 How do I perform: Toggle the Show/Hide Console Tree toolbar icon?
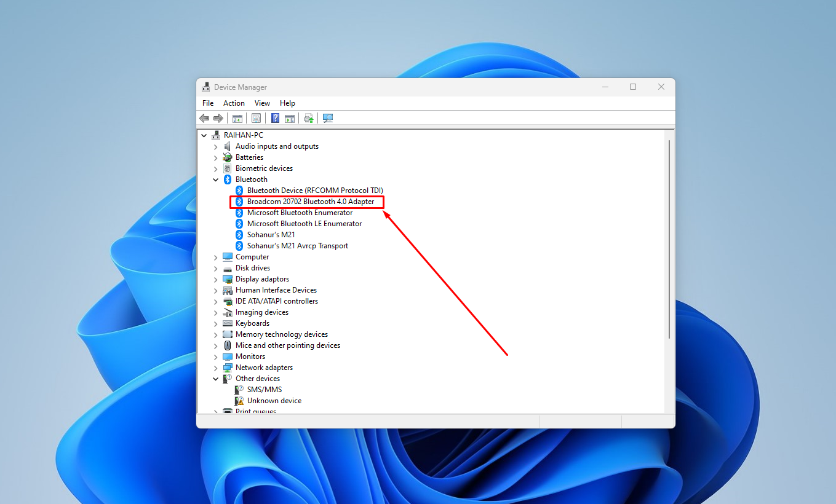237,118
